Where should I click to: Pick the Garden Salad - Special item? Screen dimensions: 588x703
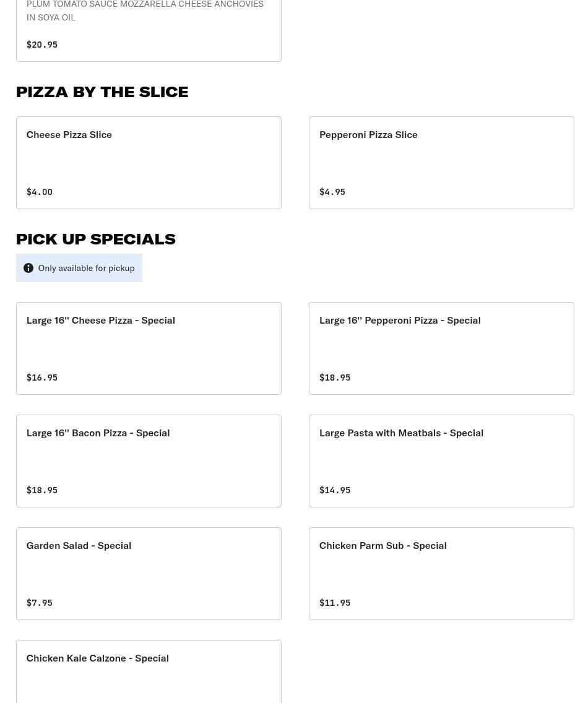(149, 573)
